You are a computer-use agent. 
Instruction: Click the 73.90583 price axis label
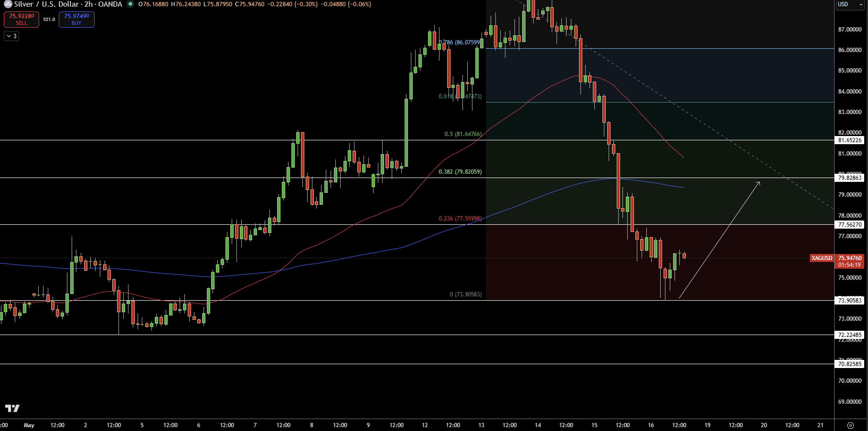(x=850, y=301)
